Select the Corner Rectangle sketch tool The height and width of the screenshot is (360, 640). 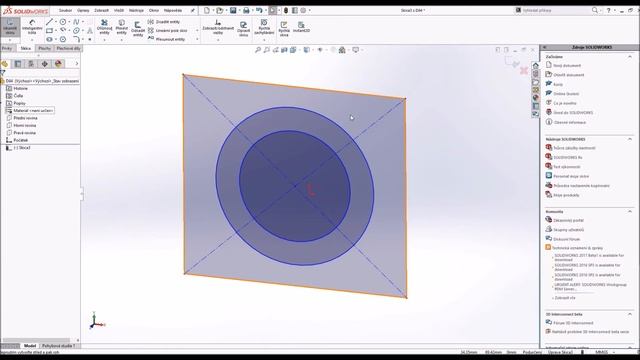tap(49, 31)
